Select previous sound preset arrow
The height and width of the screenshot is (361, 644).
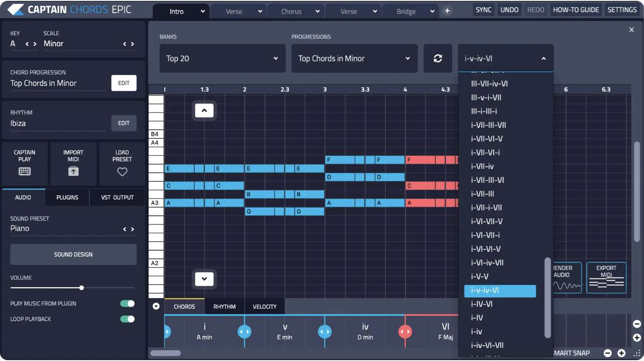125,229
